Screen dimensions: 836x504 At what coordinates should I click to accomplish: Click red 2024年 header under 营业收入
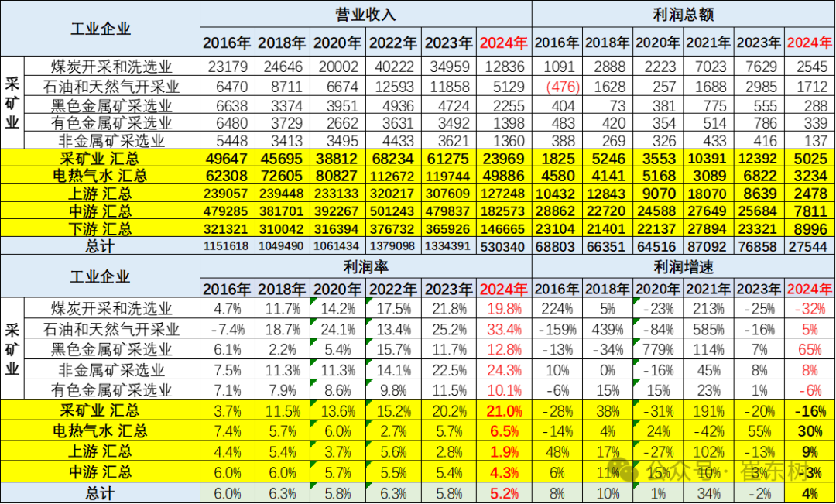click(x=504, y=43)
